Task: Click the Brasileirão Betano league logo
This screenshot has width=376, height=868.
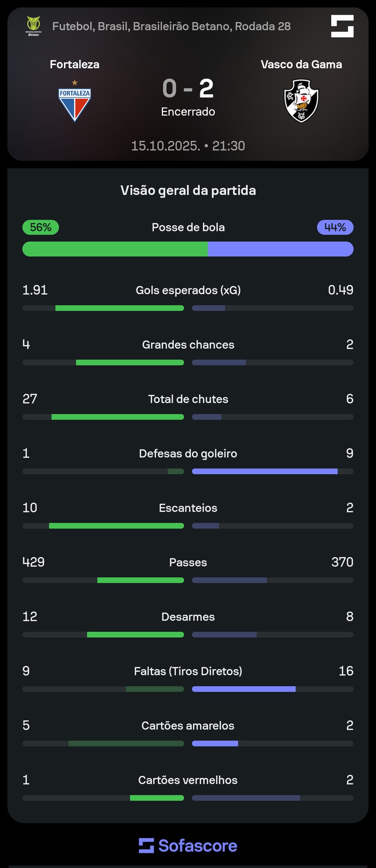Action: coord(33,26)
